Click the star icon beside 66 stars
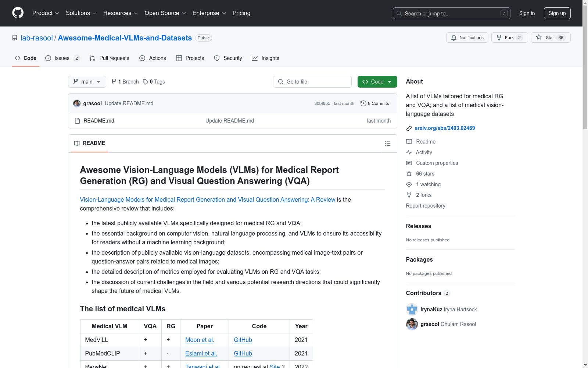Image resolution: width=588 pixels, height=368 pixels. [409, 174]
